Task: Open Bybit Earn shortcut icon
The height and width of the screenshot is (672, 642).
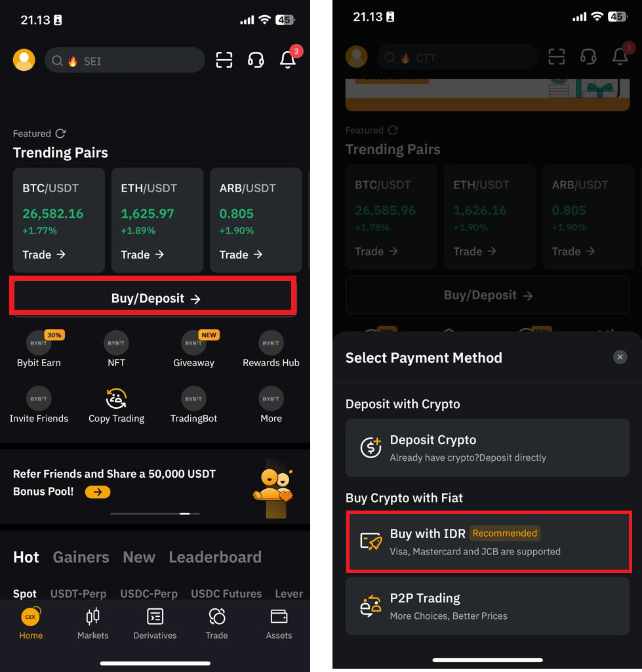Action: click(x=39, y=343)
